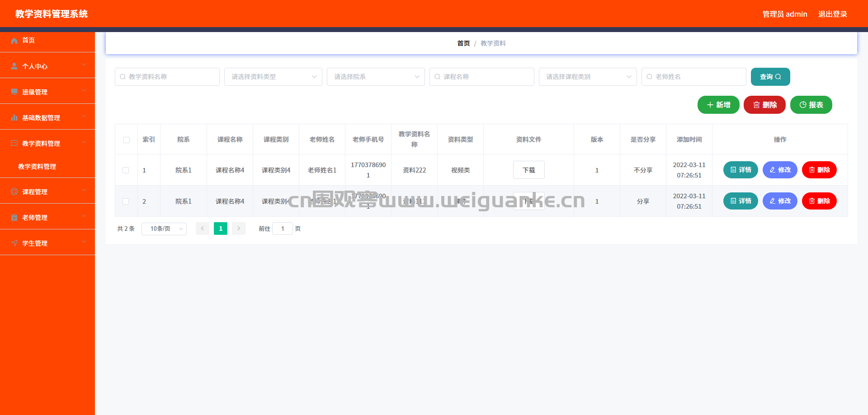Click the 首页 breadcrumb link

(x=463, y=43)
